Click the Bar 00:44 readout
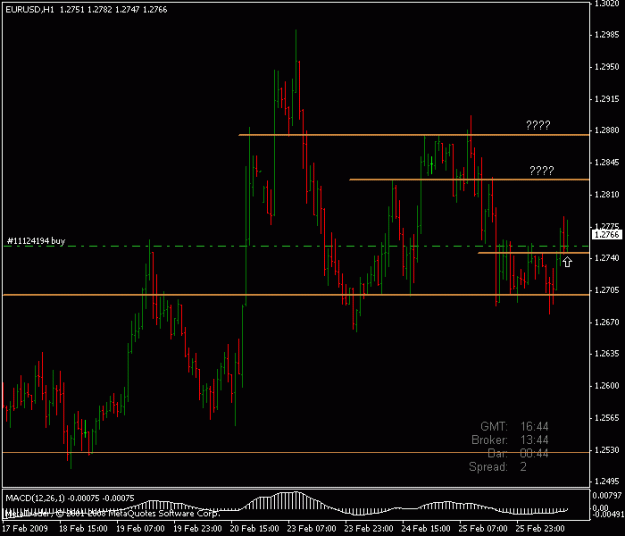Image resolution: width=625 pixels, height=536 pixels. (x=518, y=454)
